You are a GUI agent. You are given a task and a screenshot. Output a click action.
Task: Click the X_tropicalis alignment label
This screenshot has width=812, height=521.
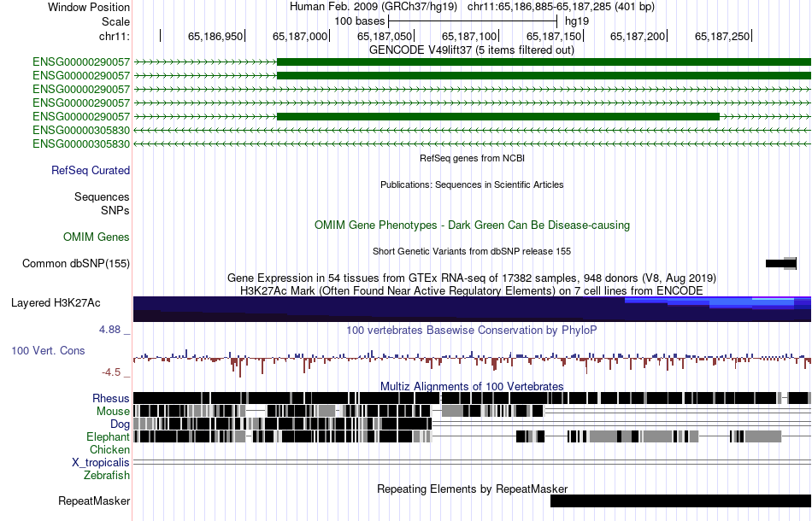[x=101, y=463]
